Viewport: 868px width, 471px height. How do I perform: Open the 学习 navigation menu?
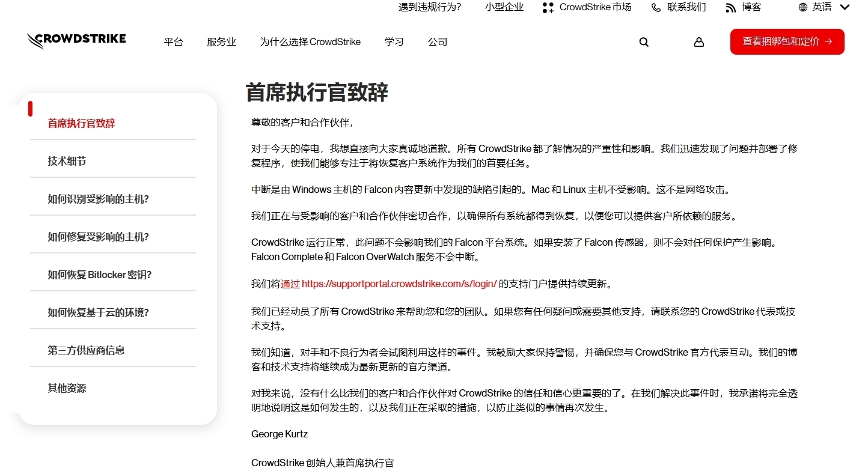[x=394, y=42]
